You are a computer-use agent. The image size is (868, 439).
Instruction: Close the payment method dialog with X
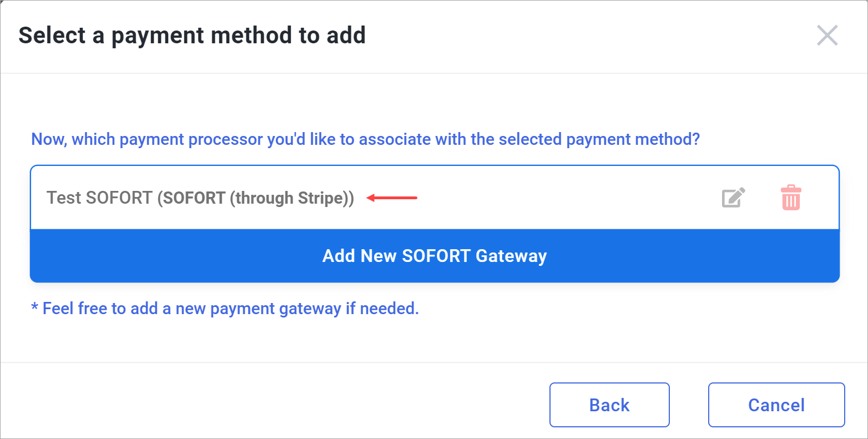click(x=827, y=36)
